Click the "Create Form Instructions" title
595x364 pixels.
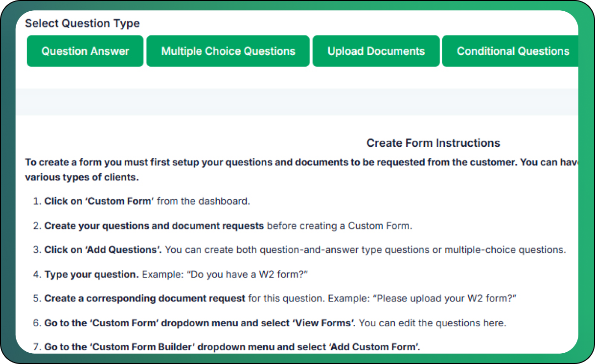pos(433,143)
